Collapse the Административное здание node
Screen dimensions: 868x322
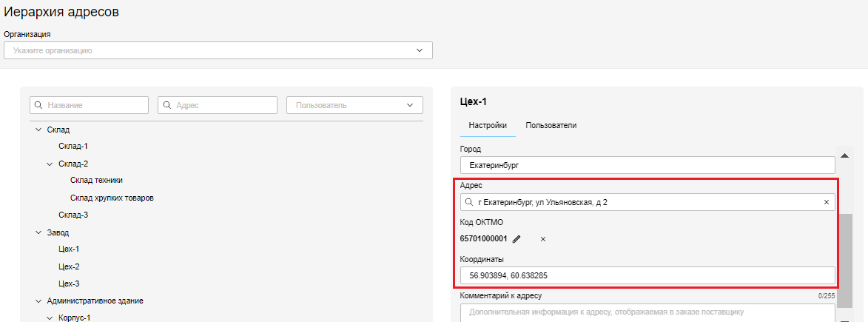pos(38,301)
